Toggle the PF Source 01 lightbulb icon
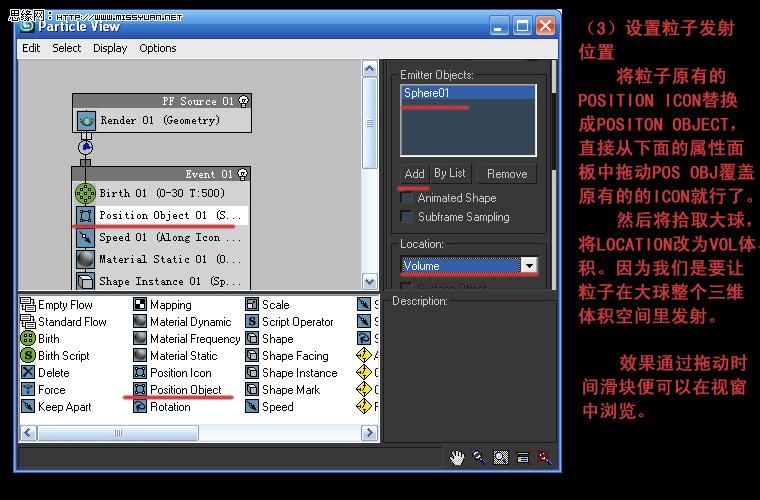 [x=243, y=101]
